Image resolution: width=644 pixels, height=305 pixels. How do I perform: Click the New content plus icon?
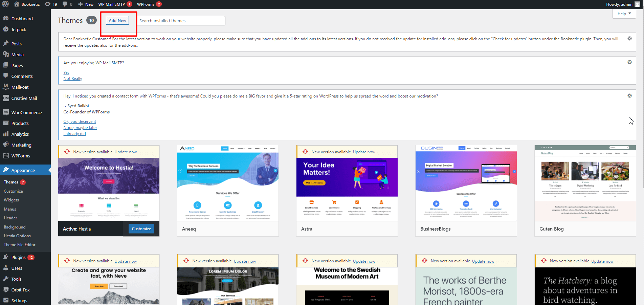point(80,4)
